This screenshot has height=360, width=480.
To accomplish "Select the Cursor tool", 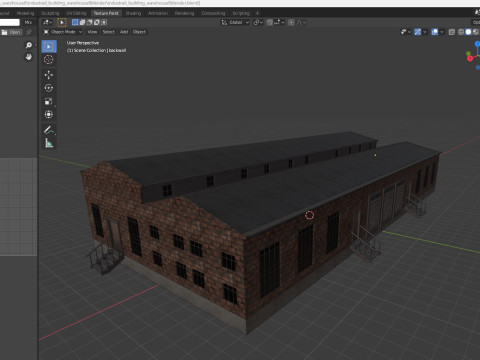I will coord(49,60).
